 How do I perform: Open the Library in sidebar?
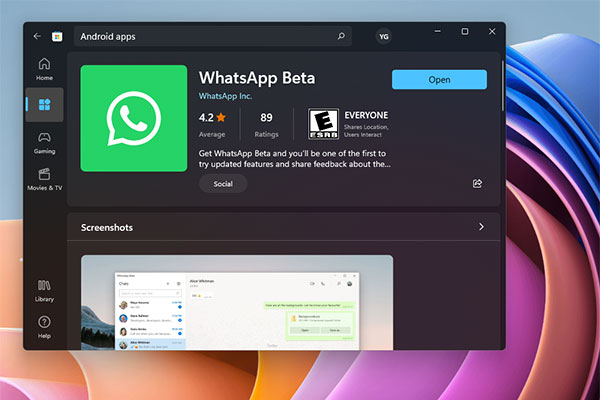tap(44, 291)
